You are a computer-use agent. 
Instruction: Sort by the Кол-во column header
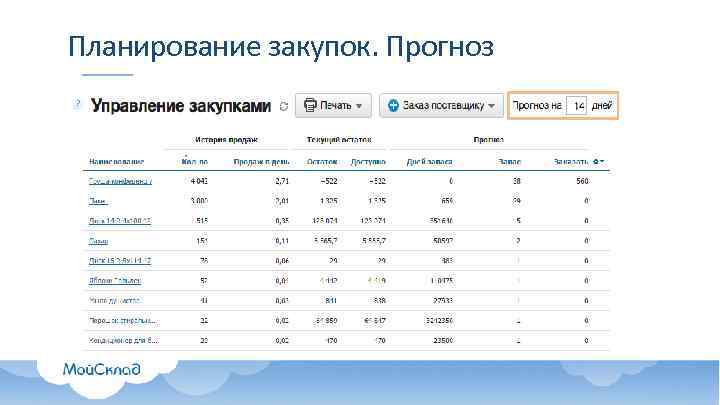click(195, 162)
